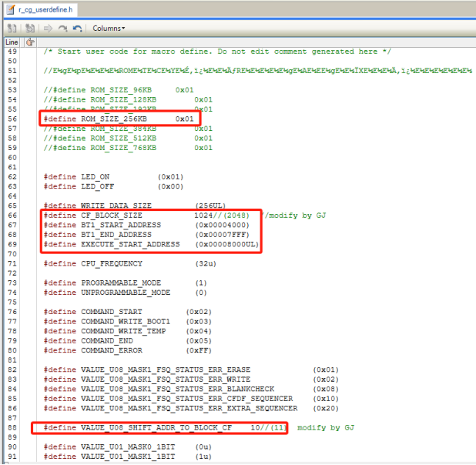Click the garbled comment on line 51

pyautogui.click(x=258, y=71)
